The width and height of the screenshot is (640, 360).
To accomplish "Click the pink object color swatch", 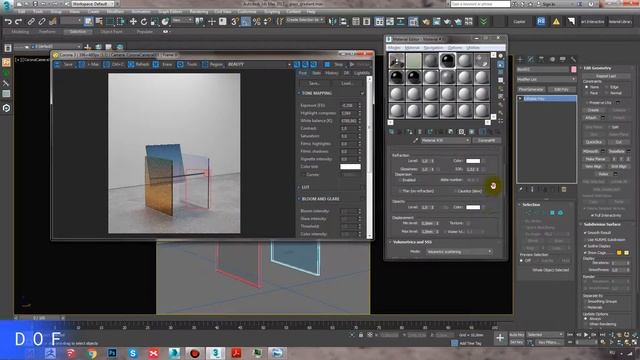I will coord(573,70).
